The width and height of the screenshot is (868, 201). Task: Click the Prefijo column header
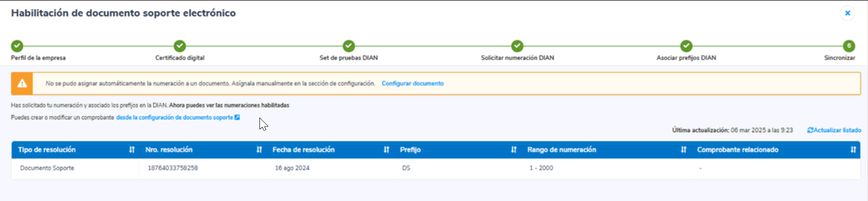click(457, 150)
